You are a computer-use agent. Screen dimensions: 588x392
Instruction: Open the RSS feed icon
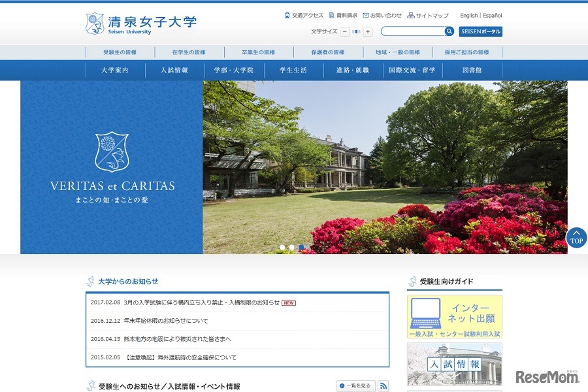pos(382,385)
